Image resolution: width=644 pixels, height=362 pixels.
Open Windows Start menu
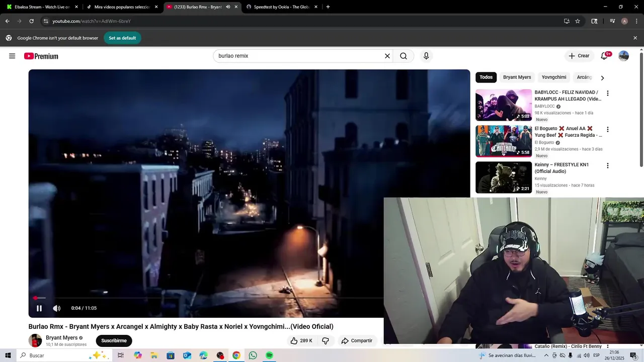pyautogui.click(x=8, y=355)
